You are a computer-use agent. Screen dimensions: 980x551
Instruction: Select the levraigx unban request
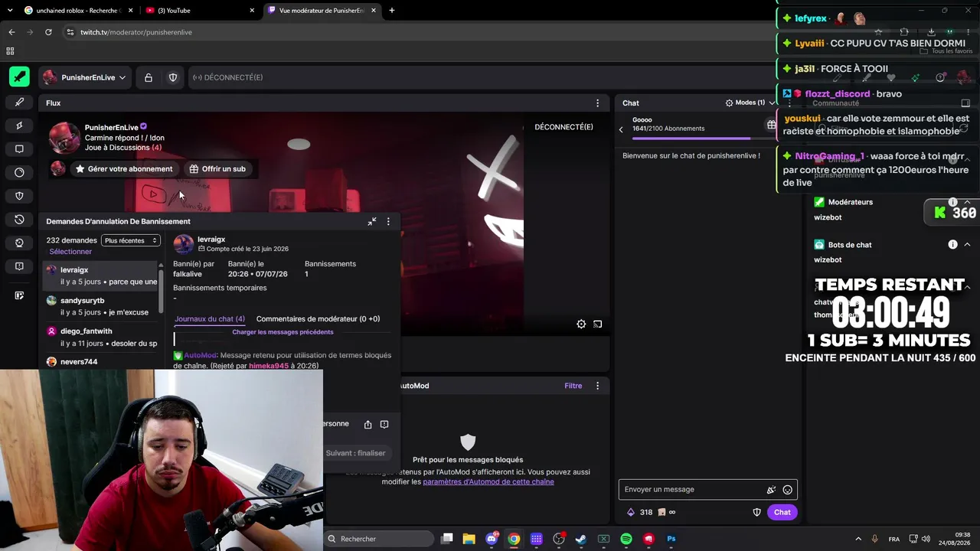coord(101,275)
